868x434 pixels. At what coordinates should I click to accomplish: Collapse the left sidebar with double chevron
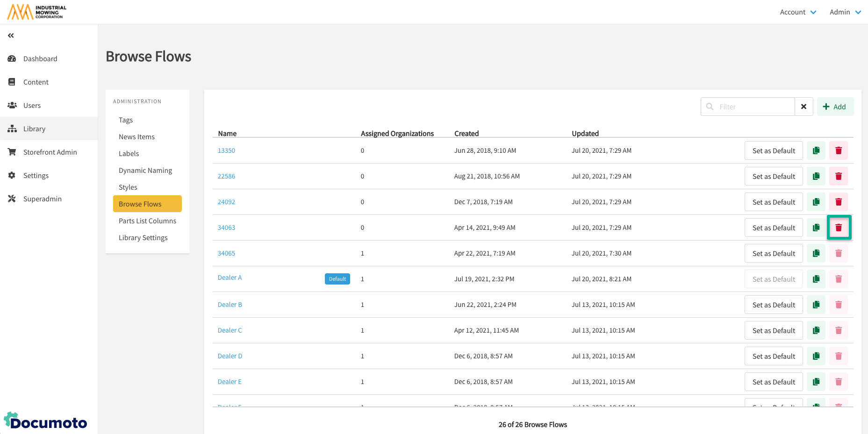[x=11, y=36]
